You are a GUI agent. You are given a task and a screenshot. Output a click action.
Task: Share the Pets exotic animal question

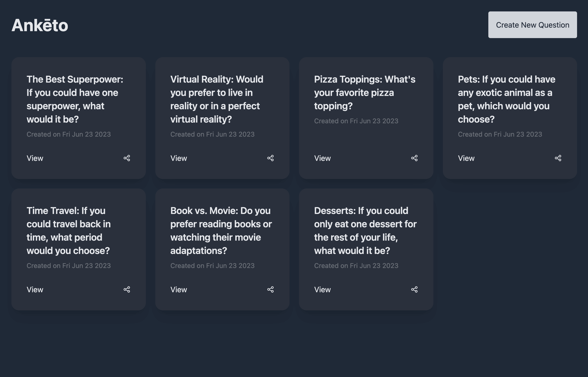pos(558,158)
